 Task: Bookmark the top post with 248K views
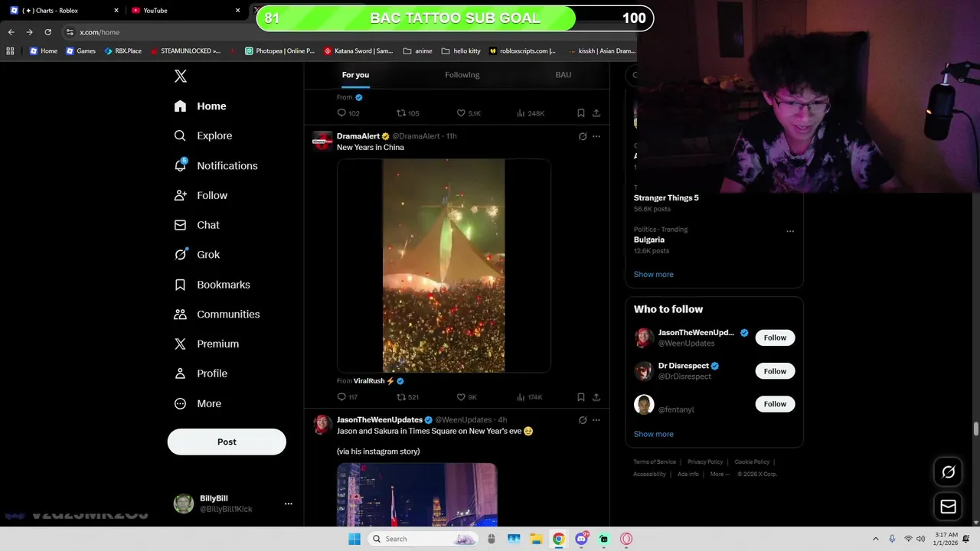click(581, 113)
